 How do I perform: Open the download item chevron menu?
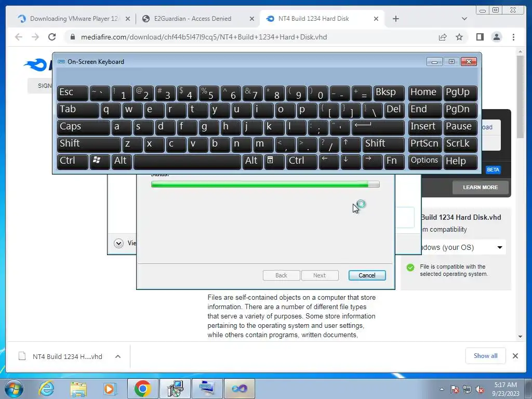(118, 356)
